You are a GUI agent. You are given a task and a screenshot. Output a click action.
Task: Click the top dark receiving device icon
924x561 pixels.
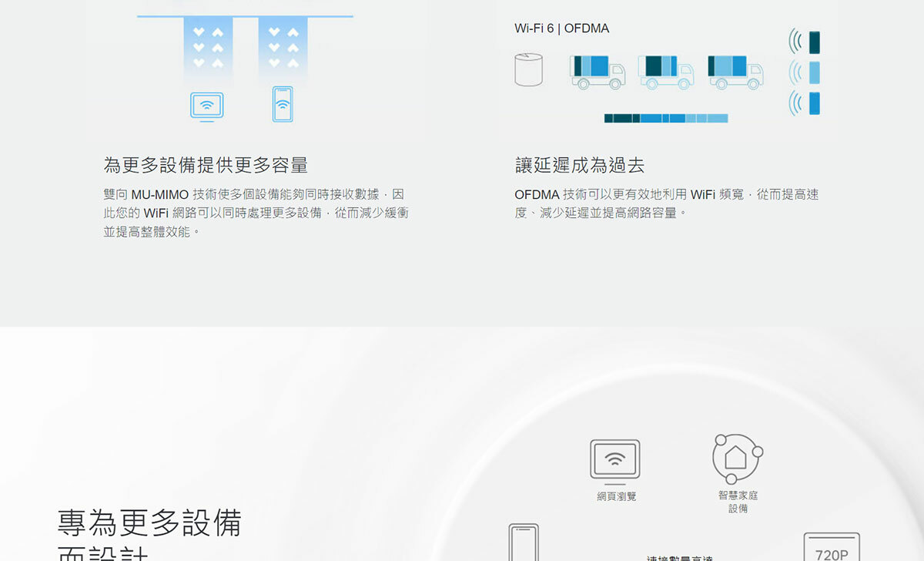pos(814,42)
